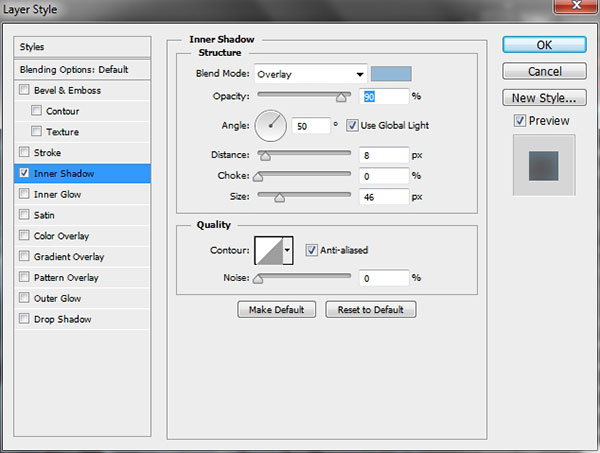This screenshot has width=600, height=453.
Task: Enable the Inner Glow checkbox
Action: pyautogui.click(x=24, y=194)
